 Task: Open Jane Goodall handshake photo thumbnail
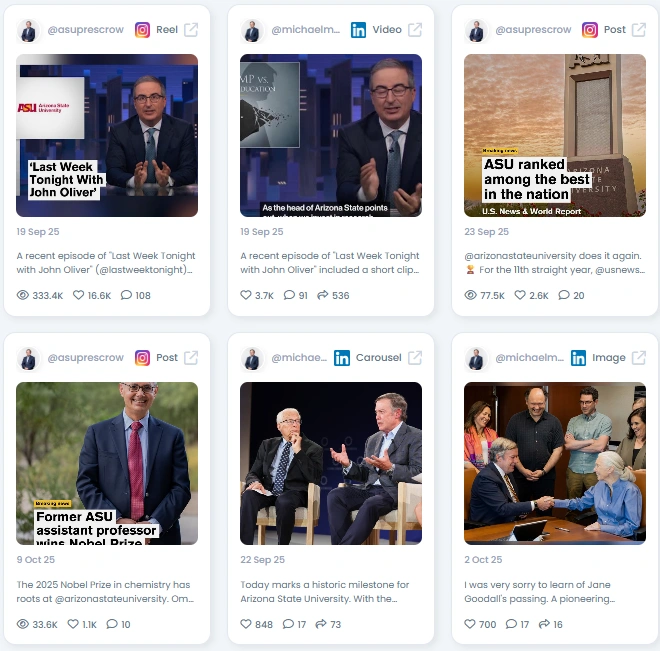click(555, 463)
